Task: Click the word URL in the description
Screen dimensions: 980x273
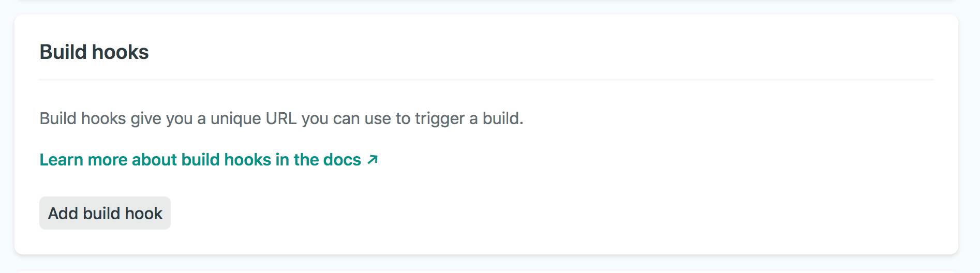Action: pyautogui.click(x=281, y=118)
